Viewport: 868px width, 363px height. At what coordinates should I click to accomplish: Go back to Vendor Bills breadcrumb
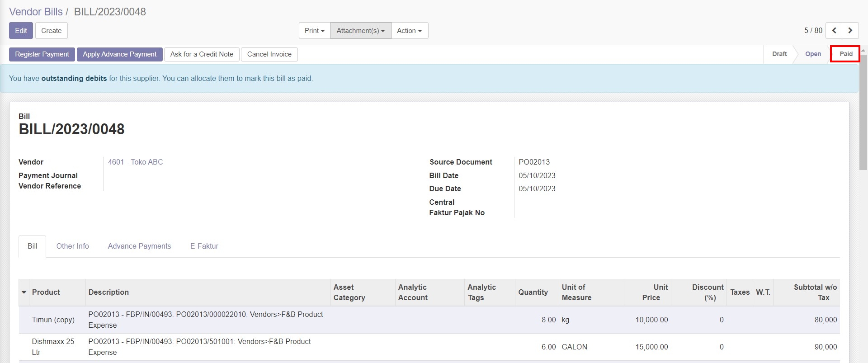coord(36,12)
